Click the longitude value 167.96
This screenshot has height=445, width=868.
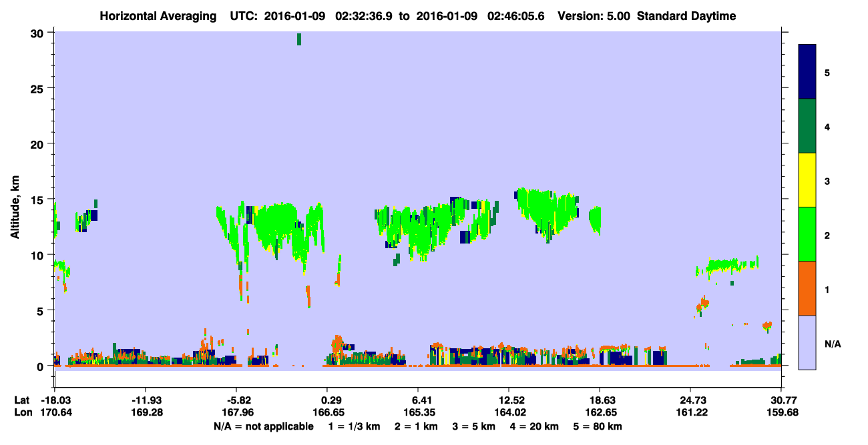pyautogui.click(x=238, y=412)
